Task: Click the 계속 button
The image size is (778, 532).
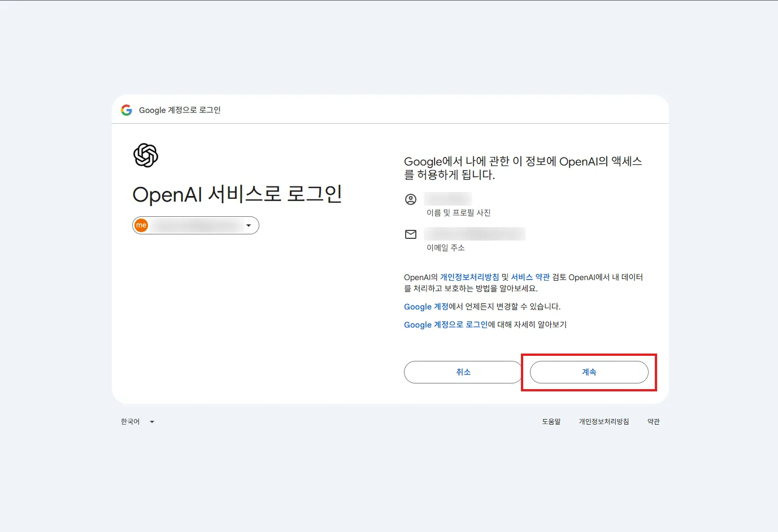Action: (x=589, y=372)
